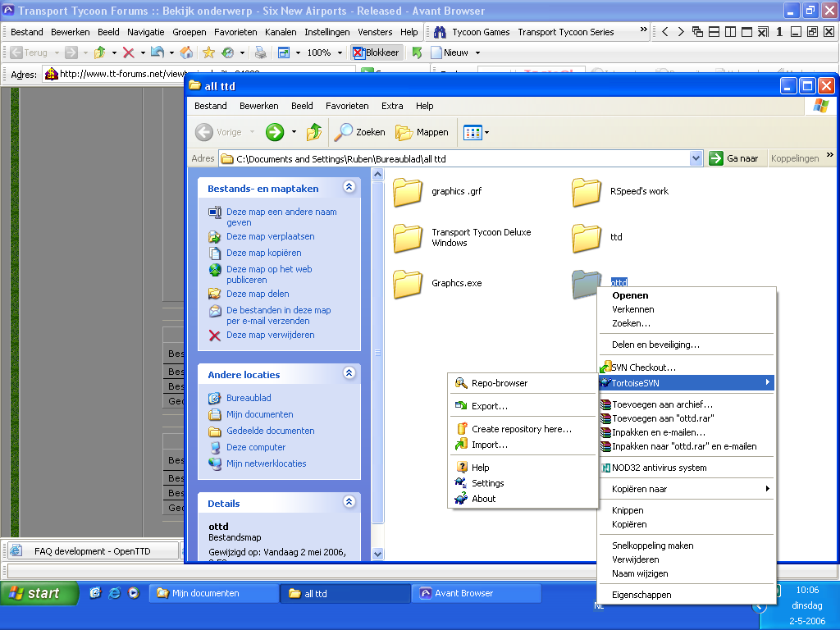
Task: Select Create repository here…
Action: (x=523, y=429)
